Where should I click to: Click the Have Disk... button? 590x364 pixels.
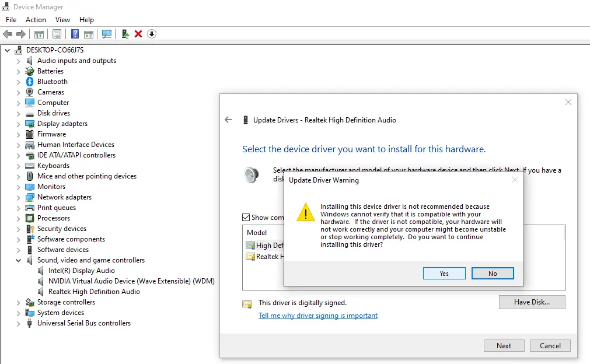click(532, 302)
